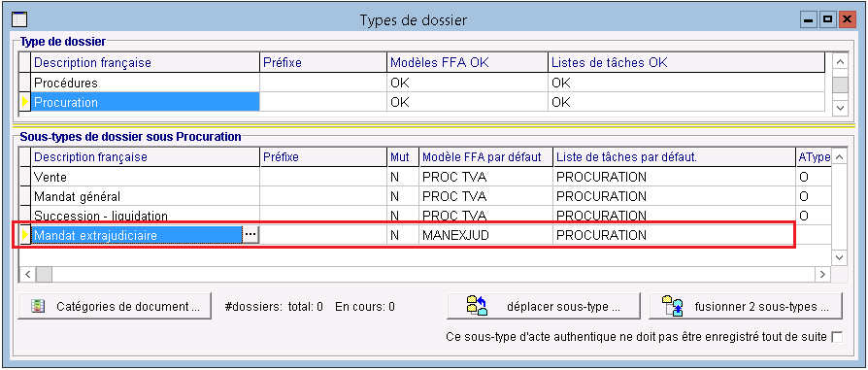868x370 pixels.
Task: Click down arrow of sous-types vertical scrollbar
Action: [840, 257]
